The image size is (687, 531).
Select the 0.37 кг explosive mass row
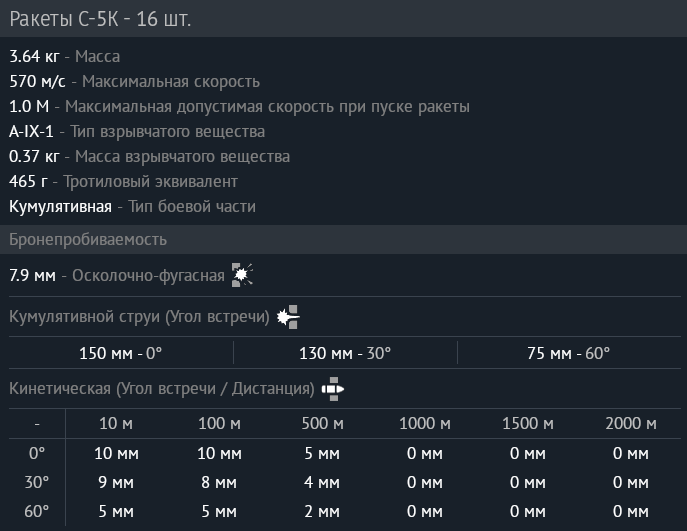coord(149,157)
